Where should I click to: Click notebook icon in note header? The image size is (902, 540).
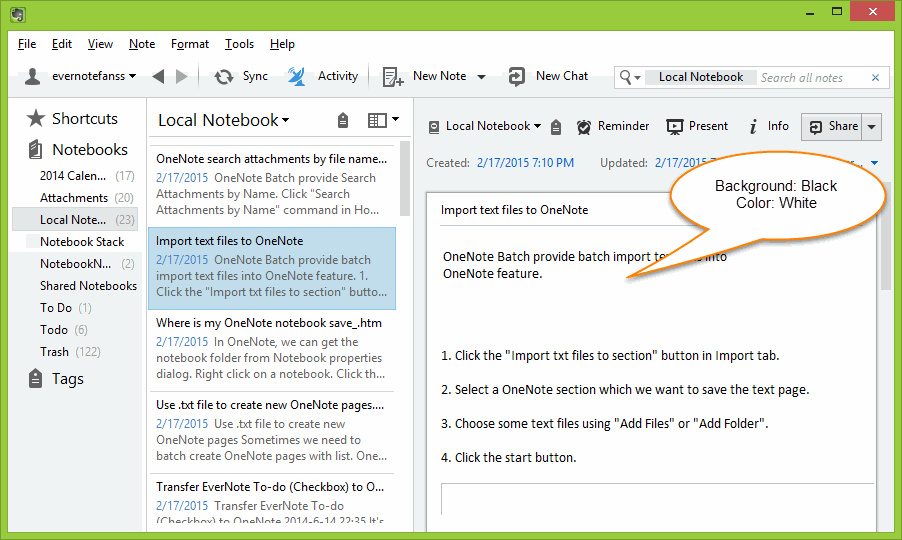pos(434,127)
